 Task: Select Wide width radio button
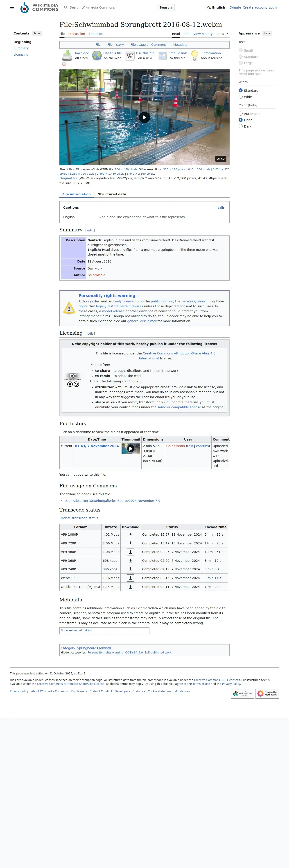tap(241, 97)
